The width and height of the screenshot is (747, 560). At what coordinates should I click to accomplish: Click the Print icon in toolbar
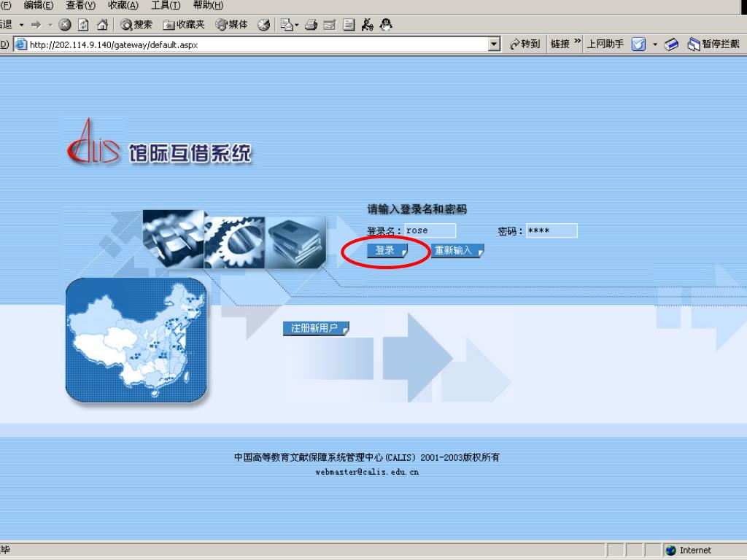(x=311, y=25)
